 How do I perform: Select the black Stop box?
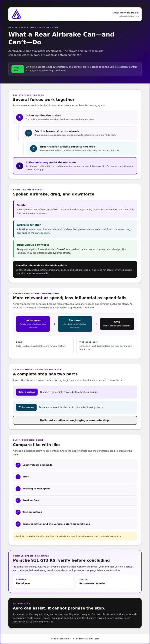(117, 324)
